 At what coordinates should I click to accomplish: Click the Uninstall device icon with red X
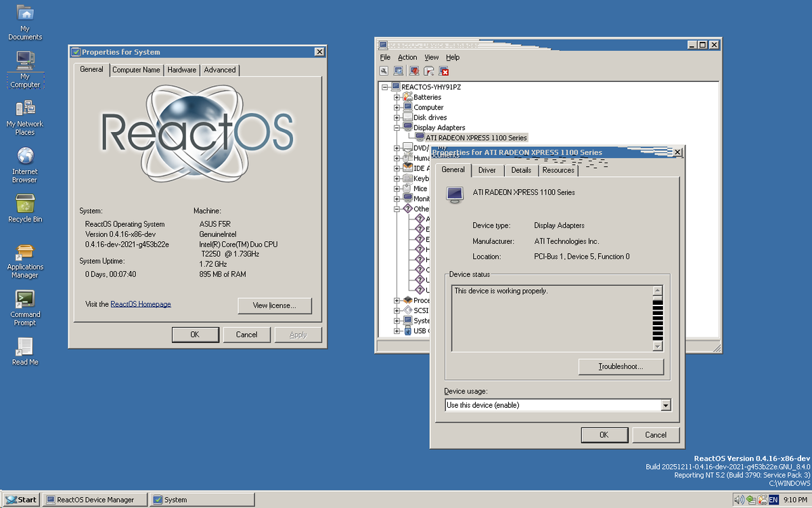[444, 70]
